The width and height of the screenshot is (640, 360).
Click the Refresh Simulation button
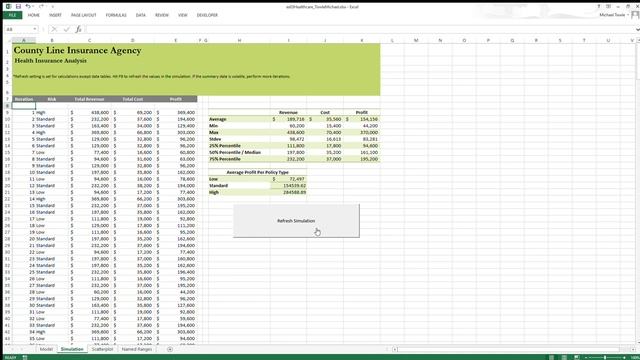pos(296,220)
